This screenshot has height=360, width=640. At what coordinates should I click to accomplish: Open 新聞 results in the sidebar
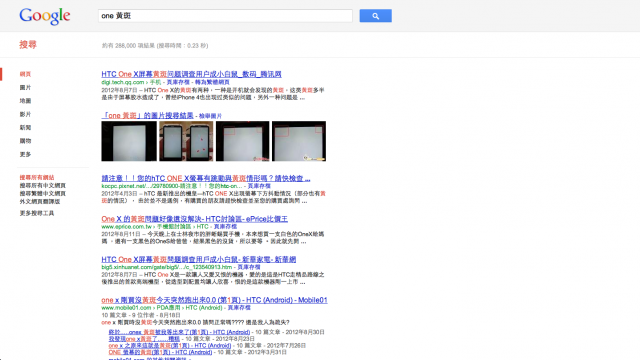(x=25, y=128)
